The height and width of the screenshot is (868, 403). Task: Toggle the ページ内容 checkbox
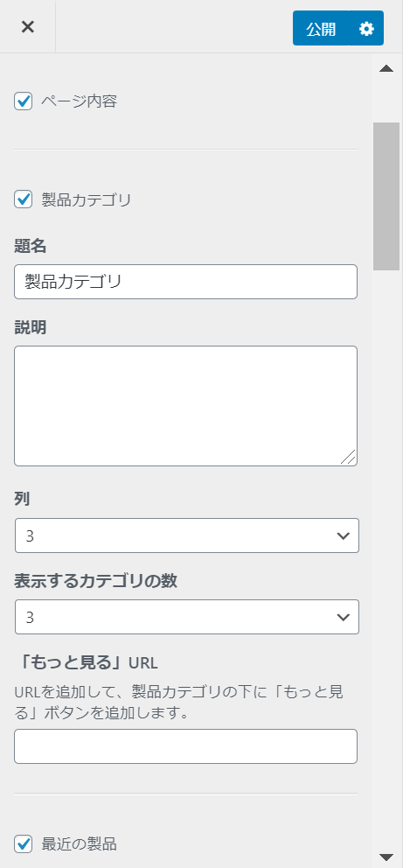pyautogui.click(x=24, y=101)
